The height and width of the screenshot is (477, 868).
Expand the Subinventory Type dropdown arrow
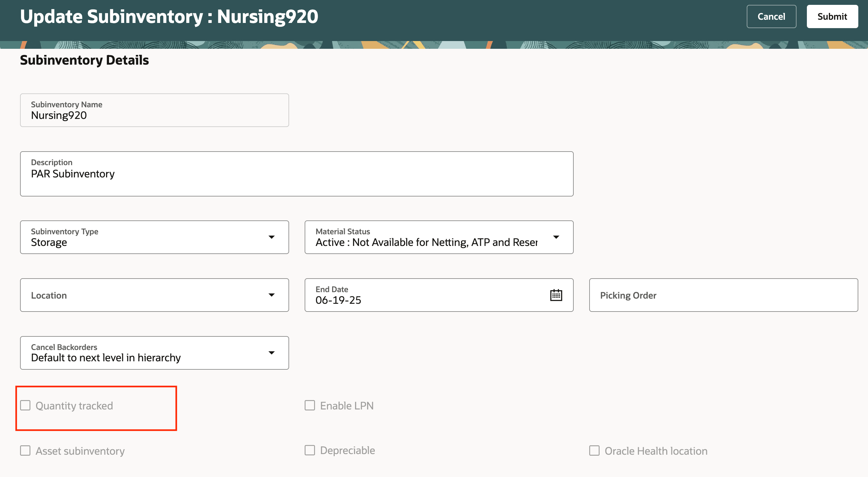(272, 237)
